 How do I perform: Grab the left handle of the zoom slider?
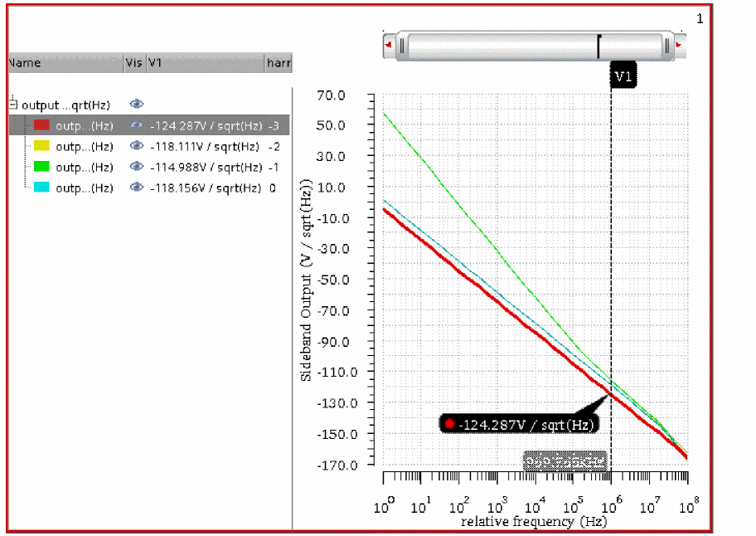[402, 46]
